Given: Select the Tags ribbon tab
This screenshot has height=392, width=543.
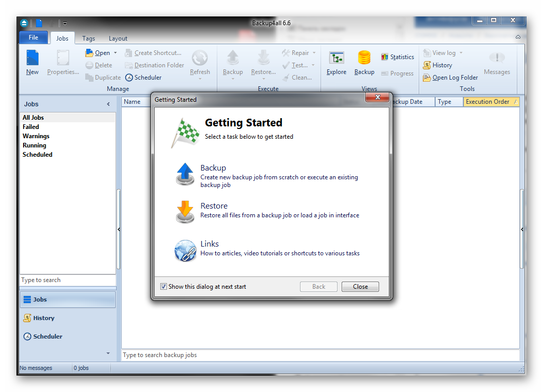Looking at the screenshot, I should (x=89, y=39).
